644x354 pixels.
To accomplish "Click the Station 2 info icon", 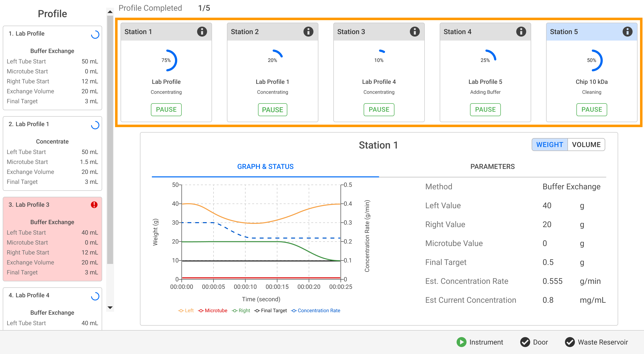I will click(x=308, y=32).
